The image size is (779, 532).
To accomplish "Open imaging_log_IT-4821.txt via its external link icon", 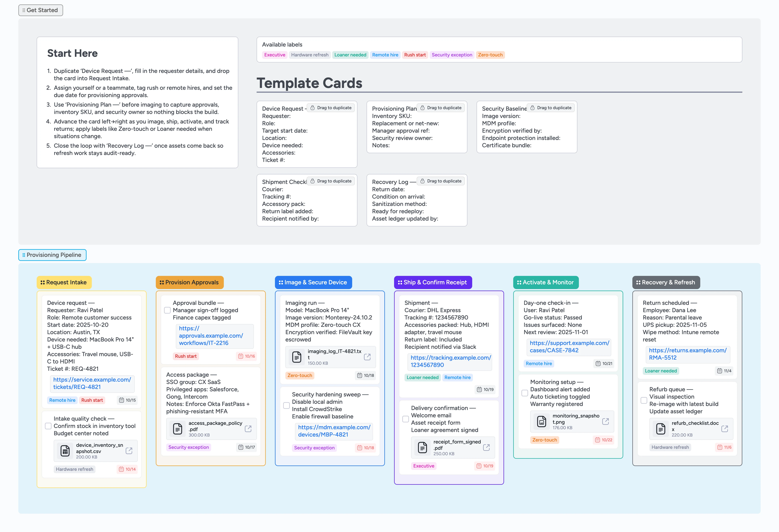I will point(368,357).
